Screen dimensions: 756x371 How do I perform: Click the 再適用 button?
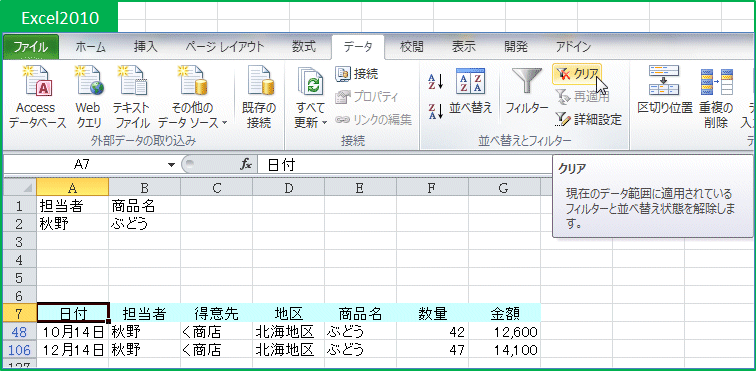coord(582,96)
